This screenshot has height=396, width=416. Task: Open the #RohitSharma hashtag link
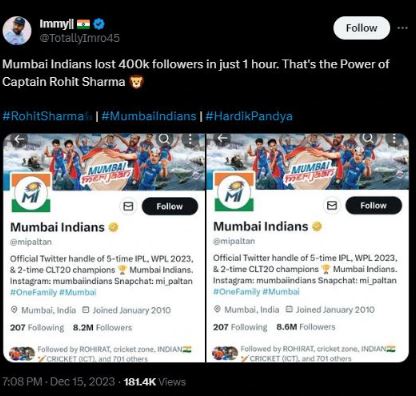47,116
